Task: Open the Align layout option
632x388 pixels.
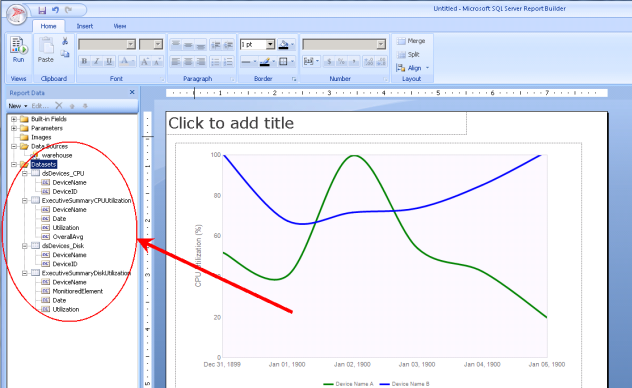Action: (413, 68)
